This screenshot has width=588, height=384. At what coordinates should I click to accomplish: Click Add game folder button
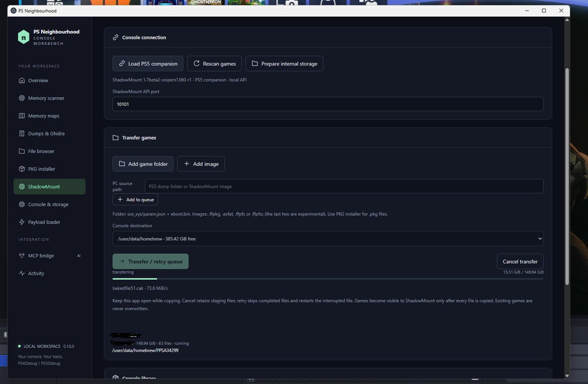[x=143, y=164]
